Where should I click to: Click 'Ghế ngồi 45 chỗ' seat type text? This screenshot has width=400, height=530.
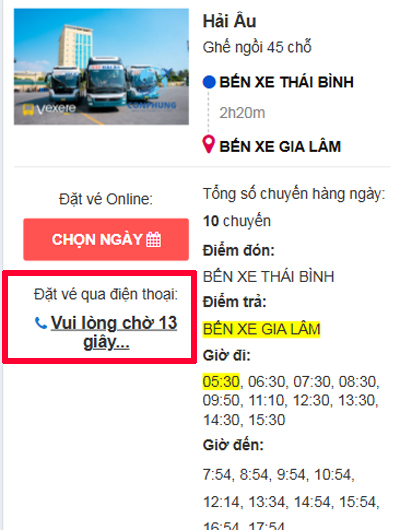tap(257, 47)
